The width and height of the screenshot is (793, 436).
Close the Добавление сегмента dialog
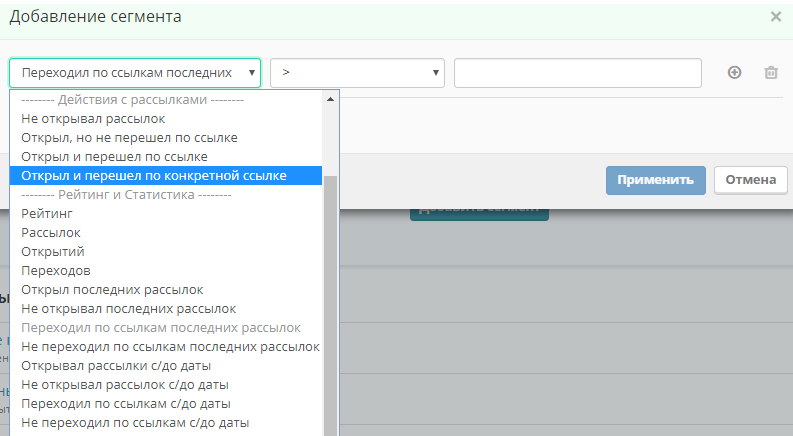click(x=776, y=17)
